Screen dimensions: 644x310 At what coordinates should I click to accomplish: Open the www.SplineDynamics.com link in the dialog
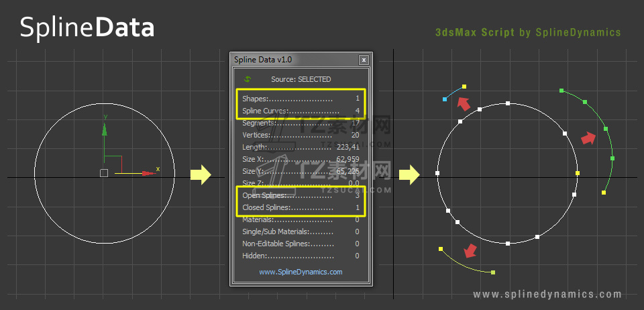tap(301, 272)
